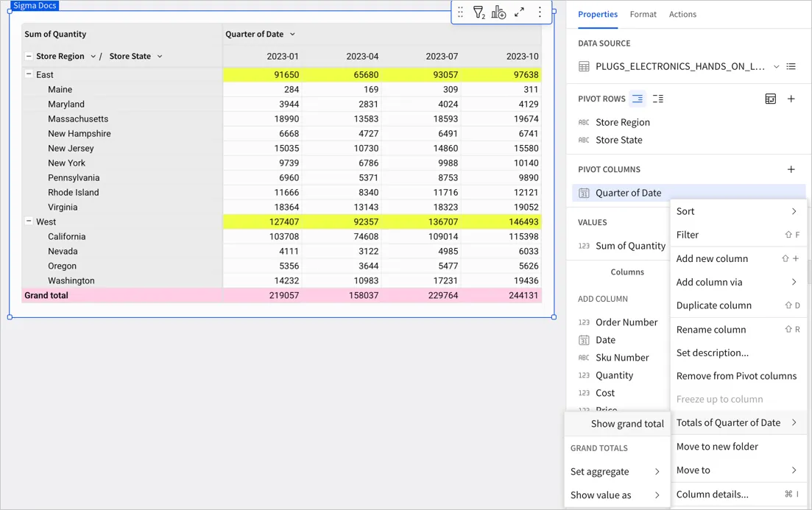The height and width of the screenshot is (510, 812).
Task: Expand the pivot table to full screen
Action: pyautogui.click(x=520, y=13)
